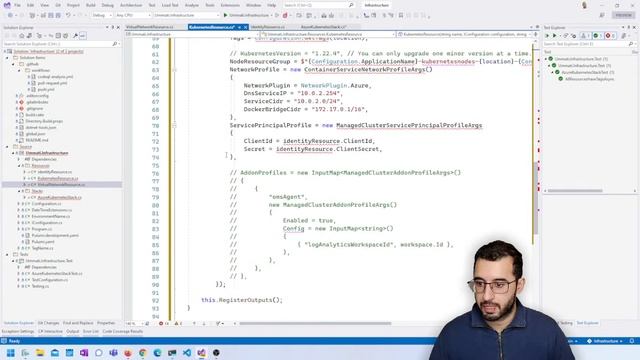Toggle total tests flask filter
The width and height of the screenshot is (640, 360).
click(585, 36)
